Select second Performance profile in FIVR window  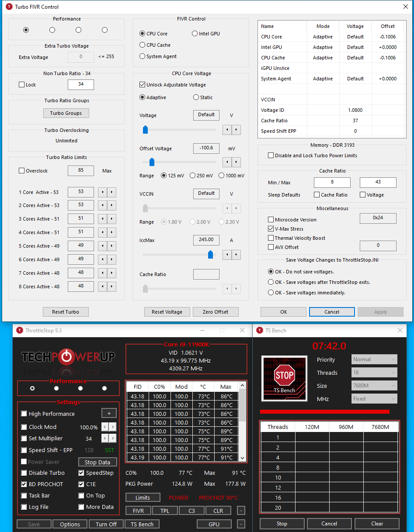[x=52, y=30]
